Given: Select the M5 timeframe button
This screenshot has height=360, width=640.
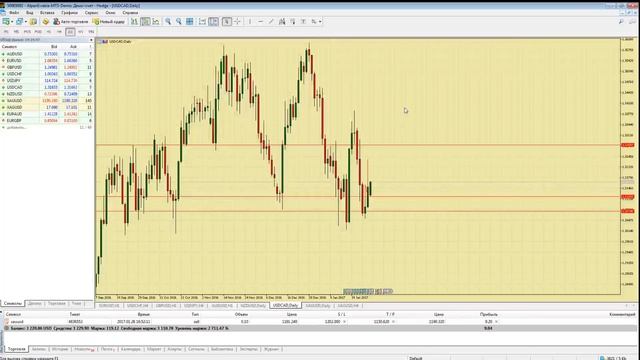Looking at the screenshot, I should [16, 31].
